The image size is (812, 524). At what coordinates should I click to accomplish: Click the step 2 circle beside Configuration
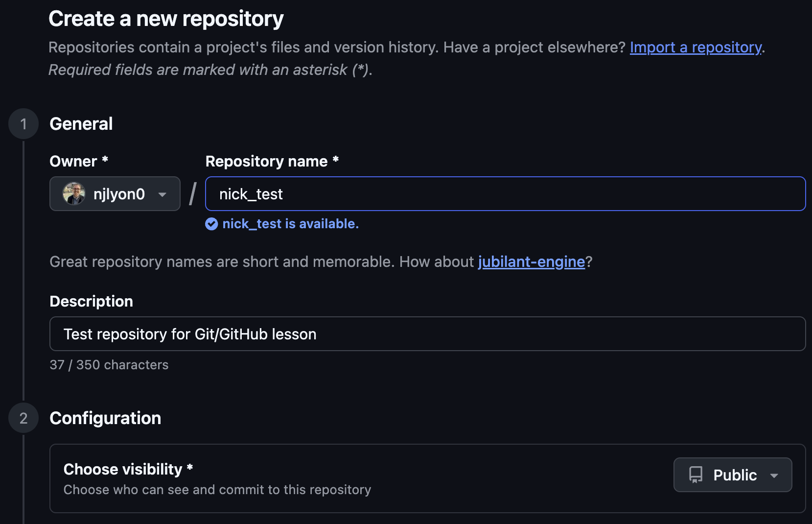23,418
